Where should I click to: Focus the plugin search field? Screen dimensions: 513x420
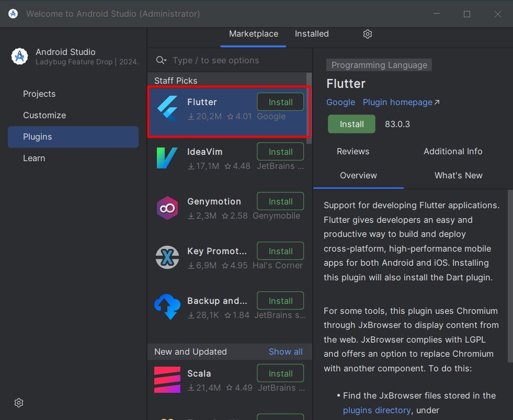pyautogui.click(x=230, y=60)
